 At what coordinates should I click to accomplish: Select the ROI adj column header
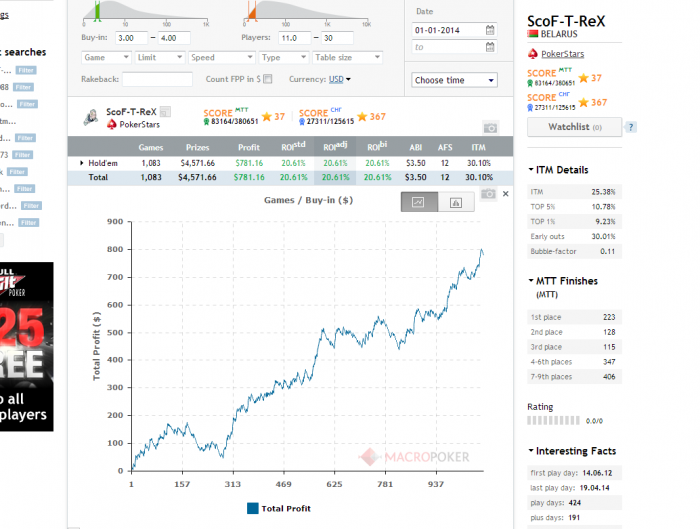pyautogui.click(x=335, y=146)
